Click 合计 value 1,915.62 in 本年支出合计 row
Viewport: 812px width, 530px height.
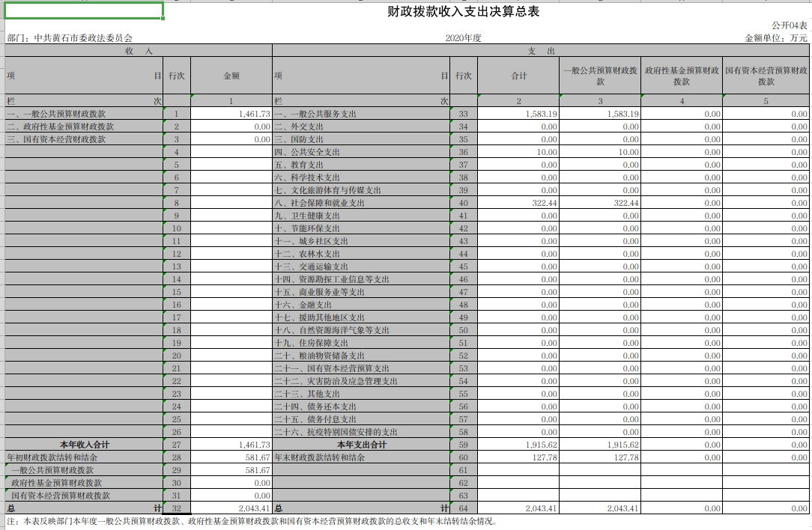click(518, 445)
